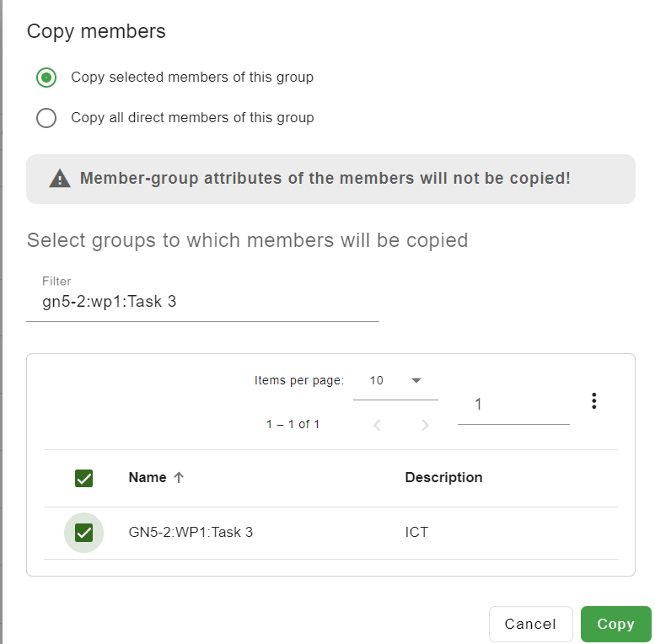The width and height of the screenshot is (655, 644).
Task: Click the dropdown arrow next to 10
Action: tap(416, 380)
